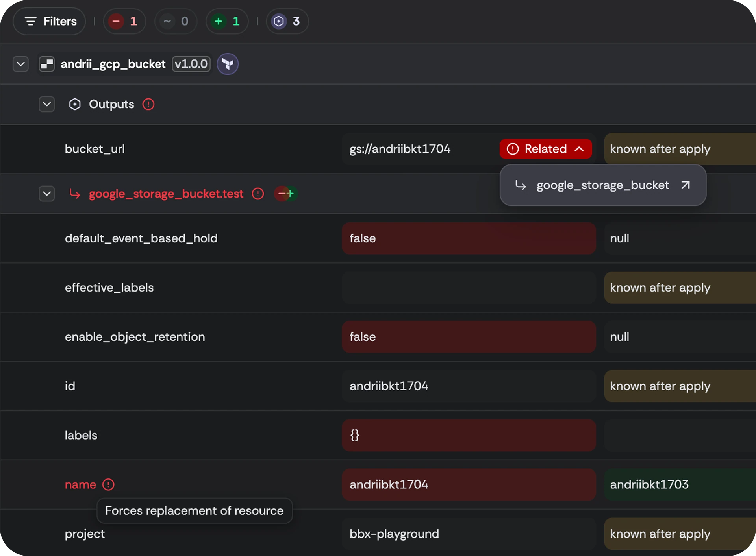Screen dimensions: 756x556
Task: Collapse the google_storage_bucket.test resource
Action: [x=46, y=194]
